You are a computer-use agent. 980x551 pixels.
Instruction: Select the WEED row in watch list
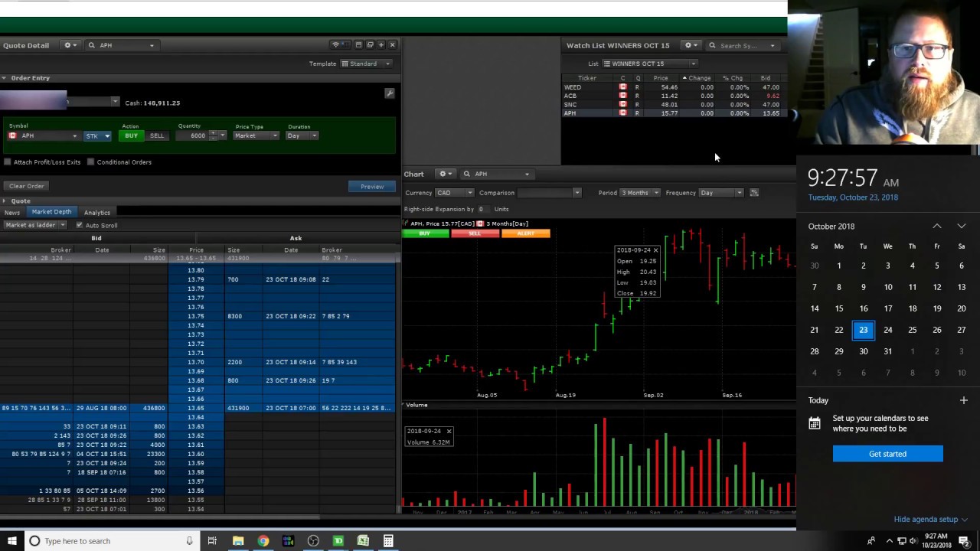[x=674, y=87]
